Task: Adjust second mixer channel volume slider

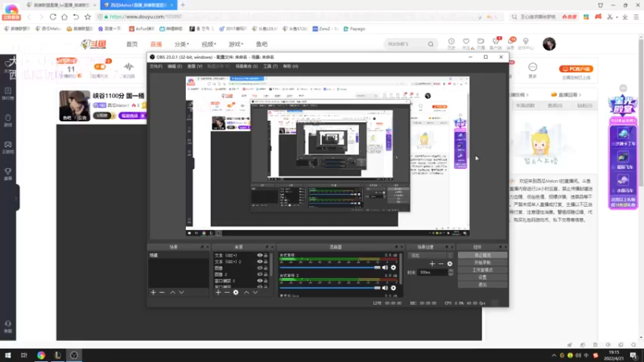Action: tap(330, 288)
